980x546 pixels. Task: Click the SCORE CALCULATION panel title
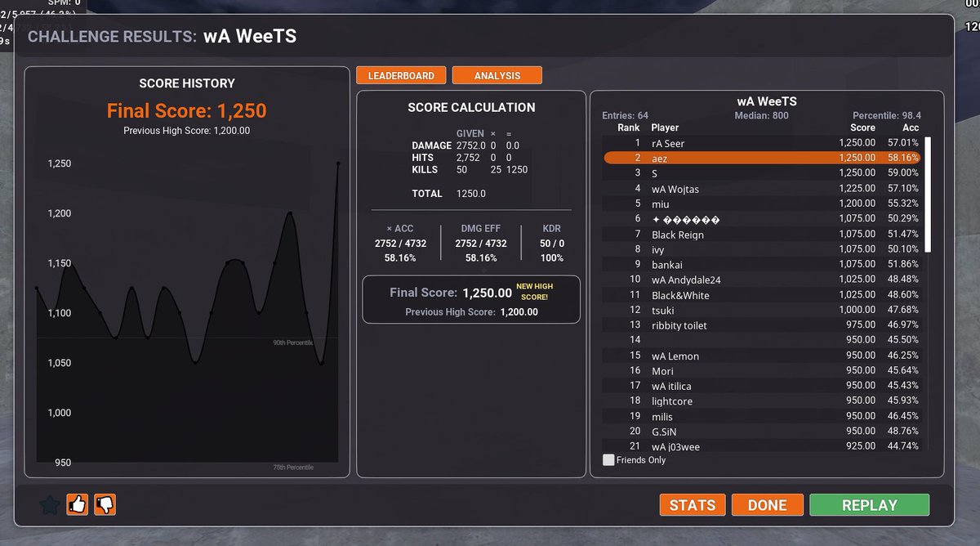(471, 107)
